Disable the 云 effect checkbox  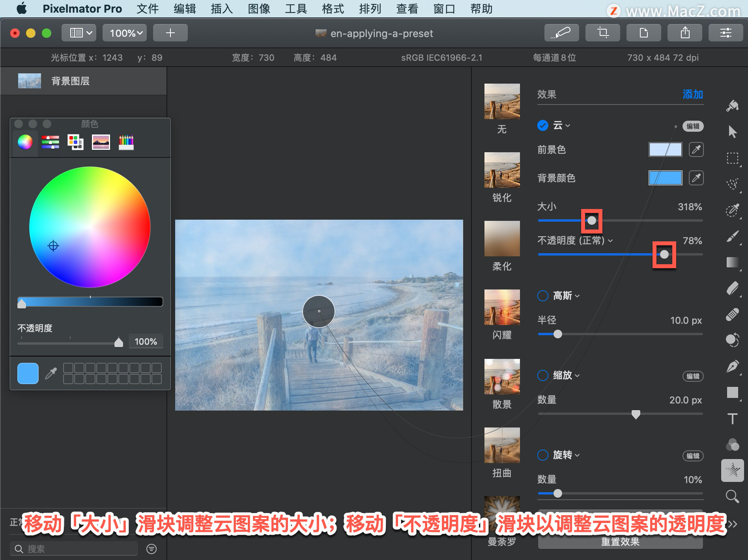pyautogui.click(x=543, y=125)
